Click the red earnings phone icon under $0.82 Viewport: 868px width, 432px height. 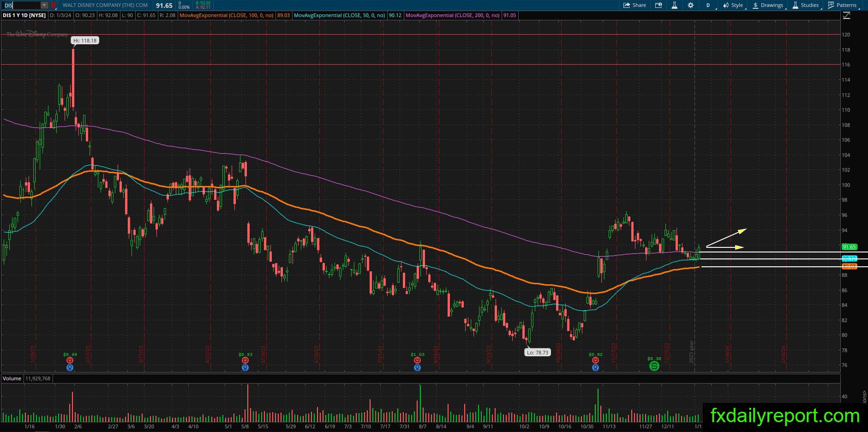tap(595, 360)
